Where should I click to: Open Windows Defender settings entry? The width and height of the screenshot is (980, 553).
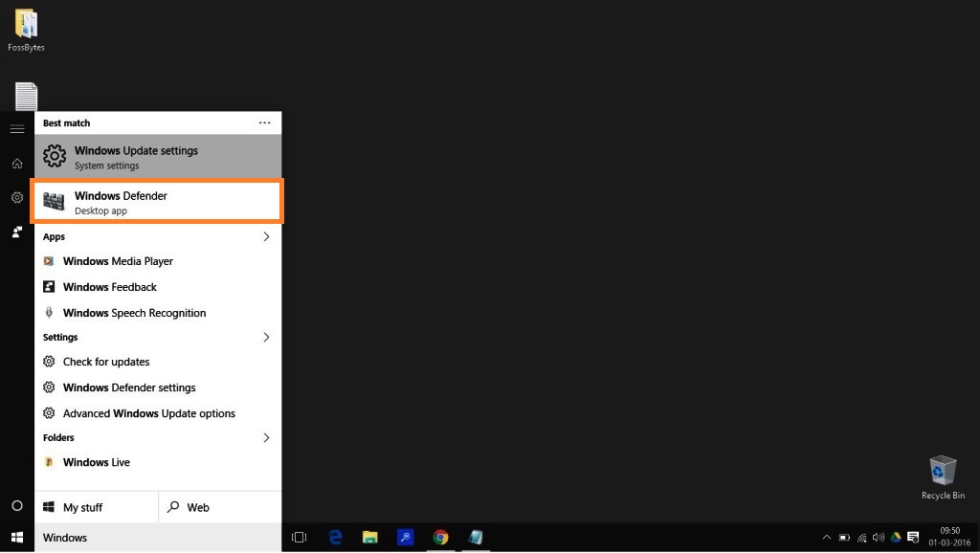(x=130, y=387)
